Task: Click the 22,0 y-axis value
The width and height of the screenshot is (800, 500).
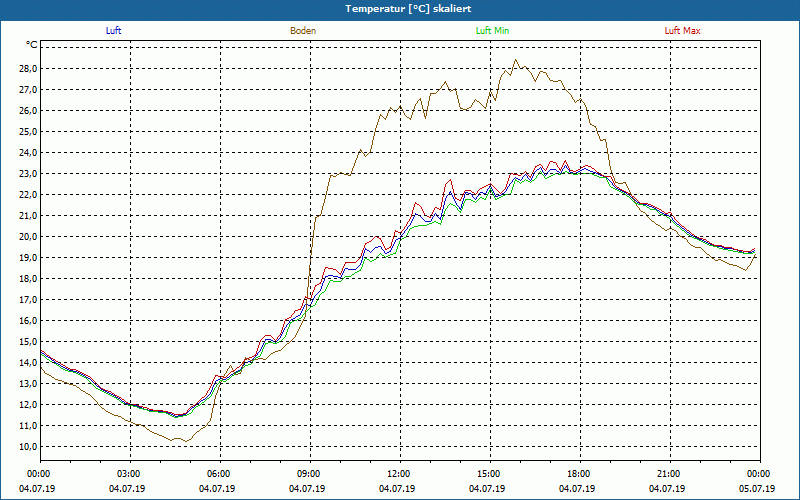Action: [x=29, y=194]
